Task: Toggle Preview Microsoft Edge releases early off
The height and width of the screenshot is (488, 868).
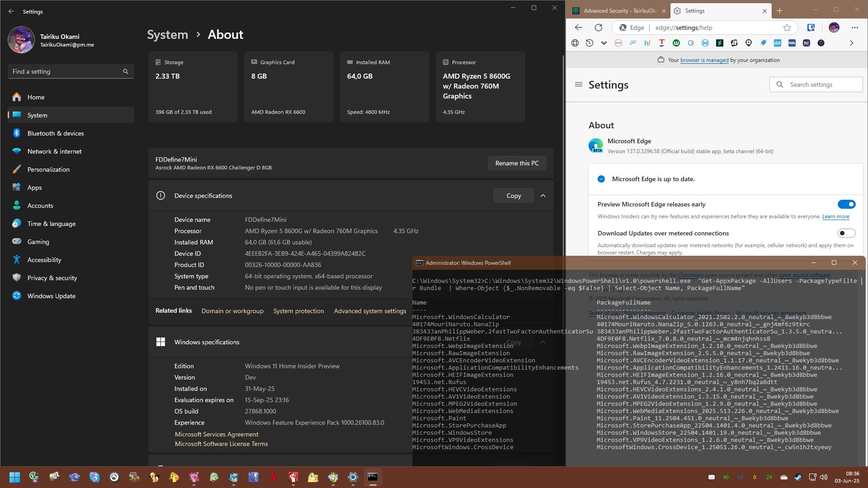Action: pyautogui.click(x=846, y=204)
